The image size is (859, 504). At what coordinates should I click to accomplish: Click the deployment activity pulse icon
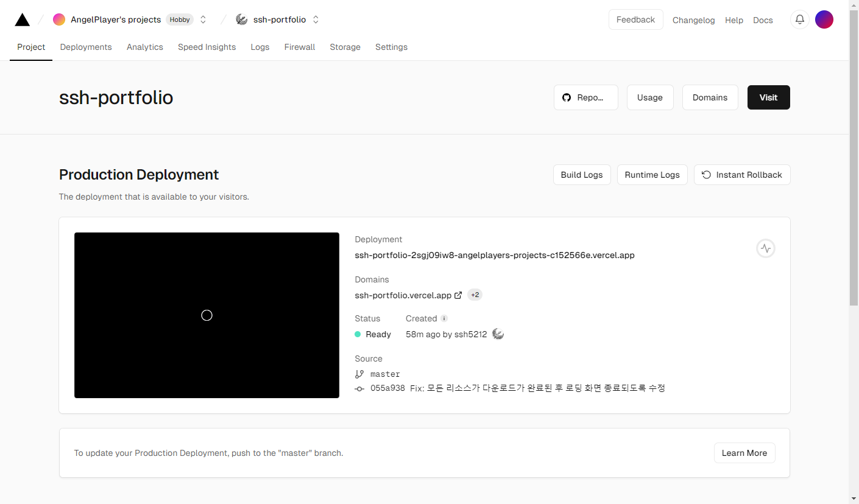[x=766, y=248]
